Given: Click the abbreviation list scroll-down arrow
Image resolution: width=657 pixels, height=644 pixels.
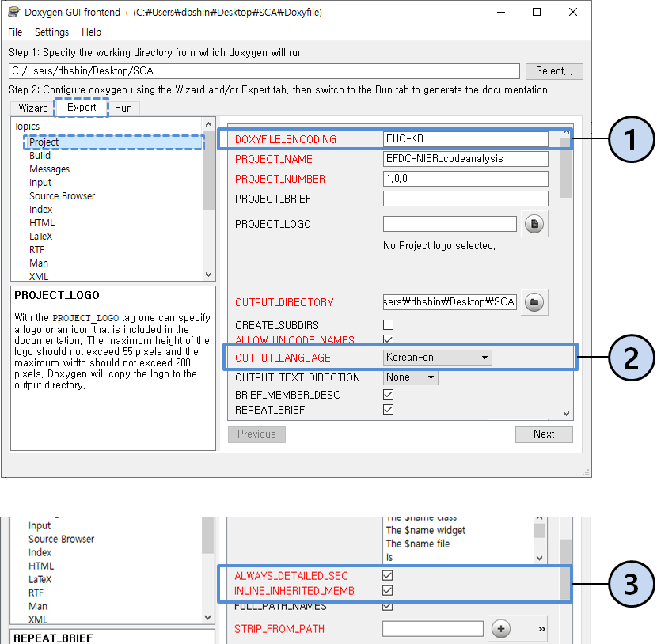Looking at the screenshot, I should (x=539, y=558).
